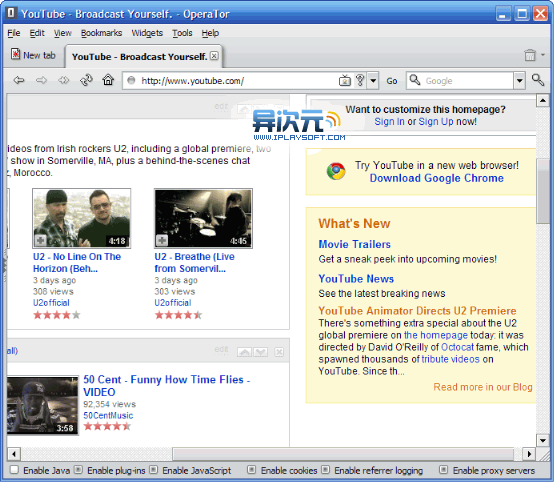Viewport: 555px width, 483px height.
Task: Click the TV icon in the address bar
Action: [x=345, y=81]
